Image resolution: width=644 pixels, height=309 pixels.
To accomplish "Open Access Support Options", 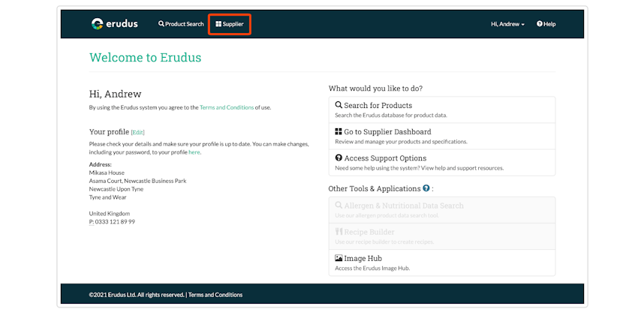I will click(442, 163).
